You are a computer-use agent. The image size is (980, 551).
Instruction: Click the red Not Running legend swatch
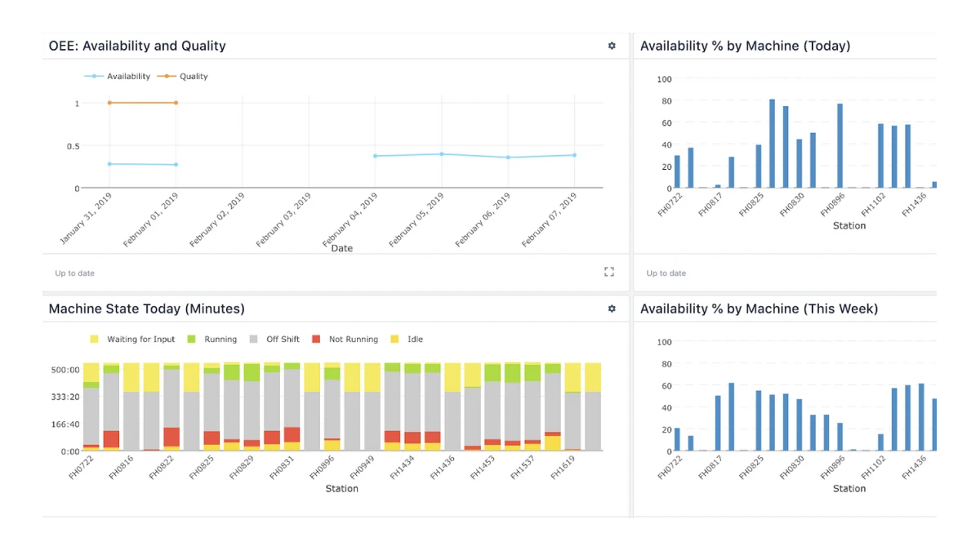317,340
